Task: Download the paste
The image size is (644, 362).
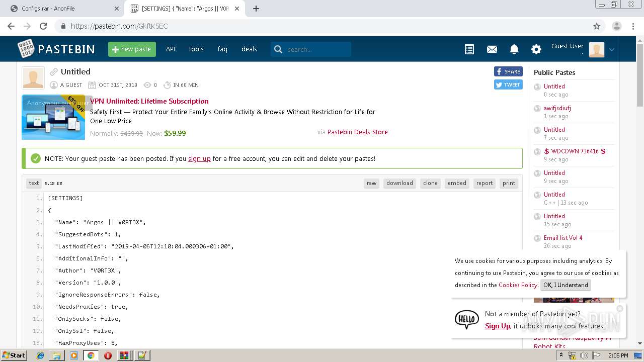Action: [x=399, y=183]
